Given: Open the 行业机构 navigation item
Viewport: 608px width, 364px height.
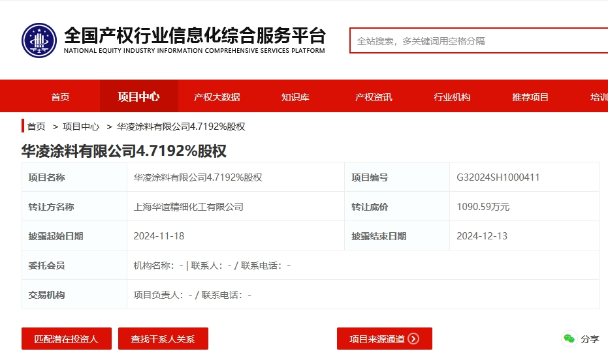Looking at the screenshot, I should [452, 97].
